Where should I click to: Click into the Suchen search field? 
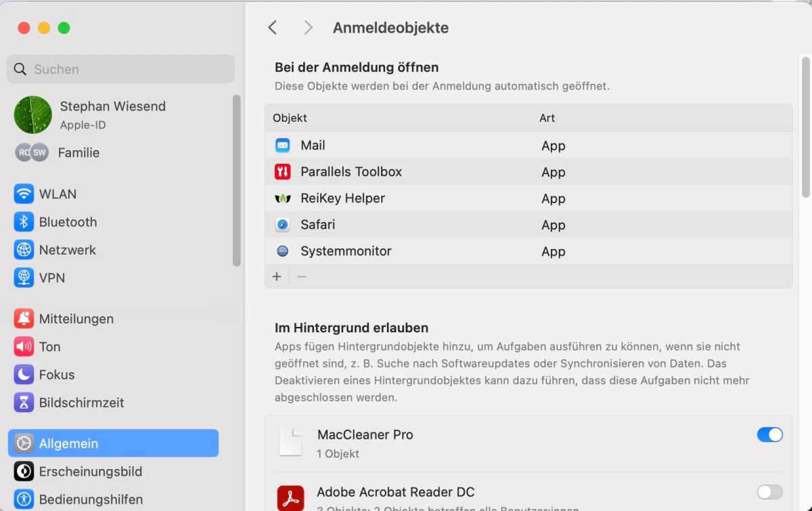120,69
